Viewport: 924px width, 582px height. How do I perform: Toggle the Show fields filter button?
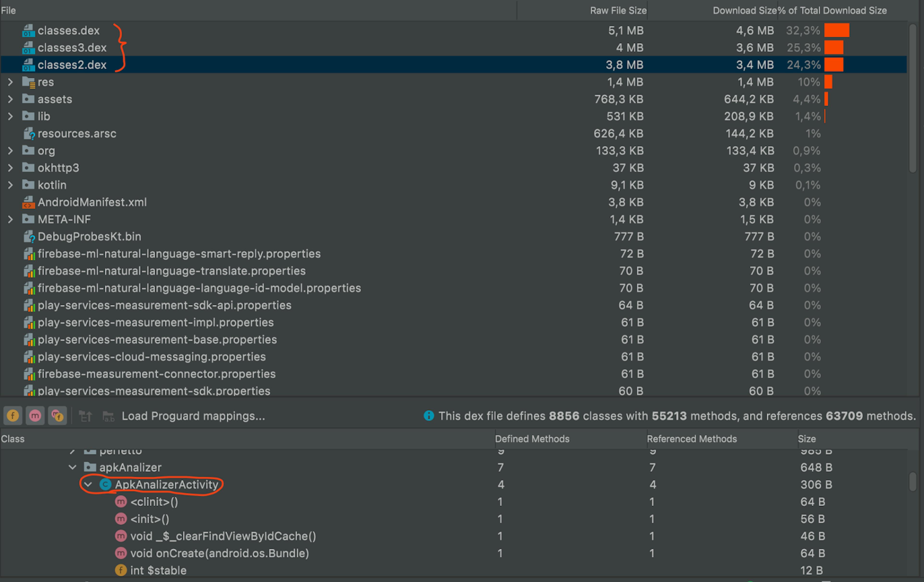pyautogui.click(x=13, y=416)
